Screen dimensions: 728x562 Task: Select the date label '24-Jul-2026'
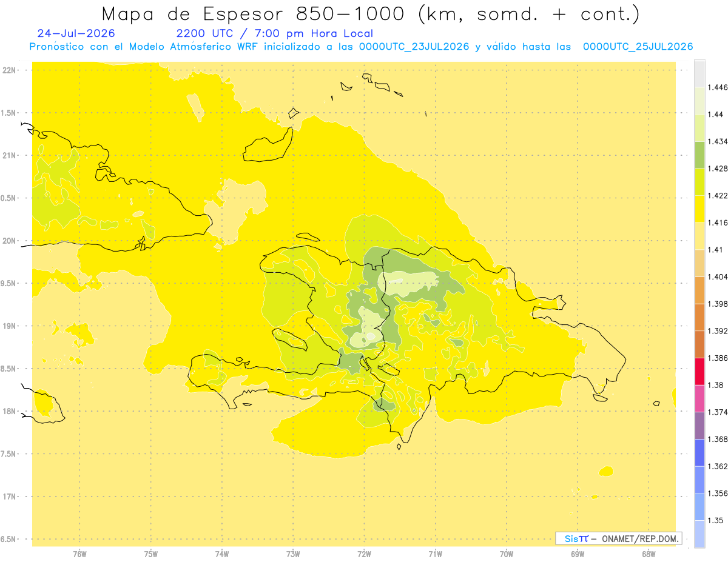coord(76,33)
